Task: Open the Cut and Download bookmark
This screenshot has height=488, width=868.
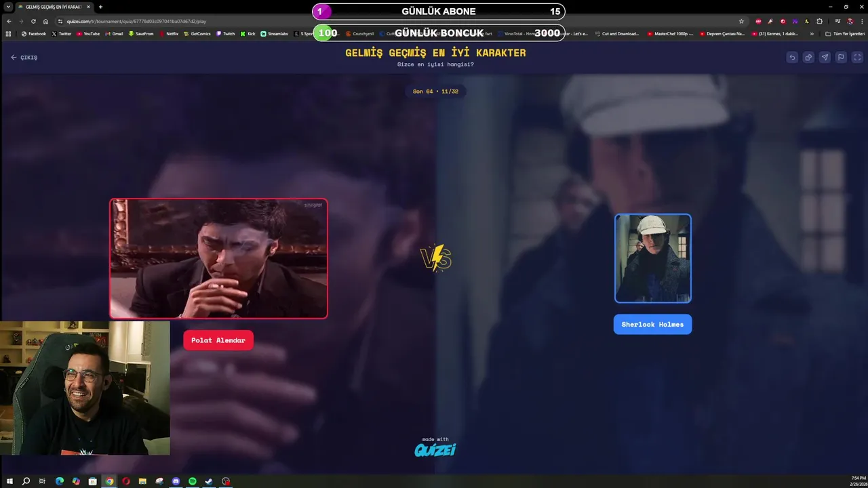Action: click(617, 33)
